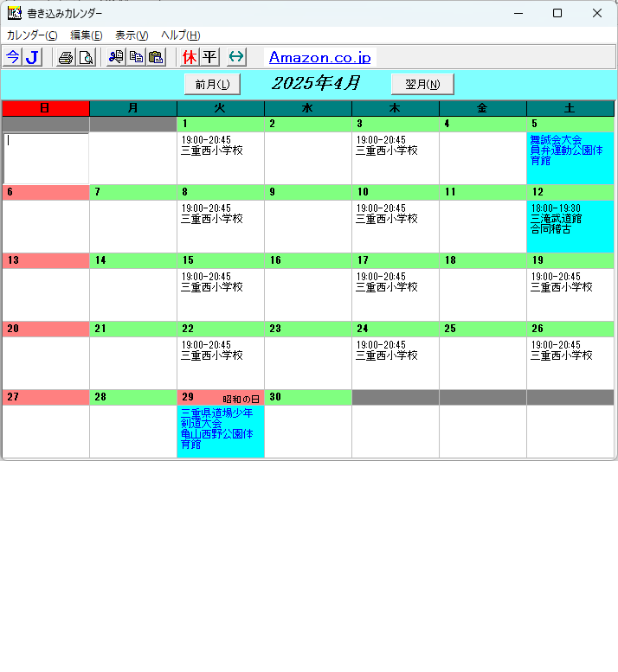Select the cyan April 5 event cell
This screenshot has height=672, width=618.
pyautogui.click(x=570, y=157)
